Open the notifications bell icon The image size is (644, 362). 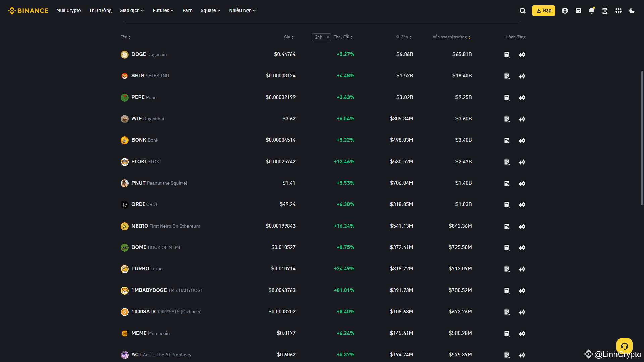591,10
